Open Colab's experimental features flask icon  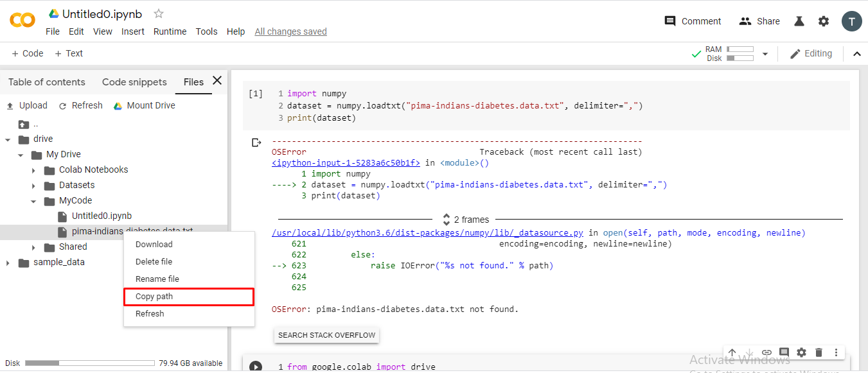799,21
